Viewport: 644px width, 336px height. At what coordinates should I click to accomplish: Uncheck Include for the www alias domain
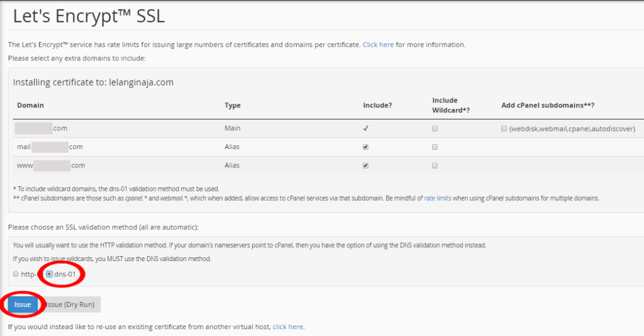(365, 166)
